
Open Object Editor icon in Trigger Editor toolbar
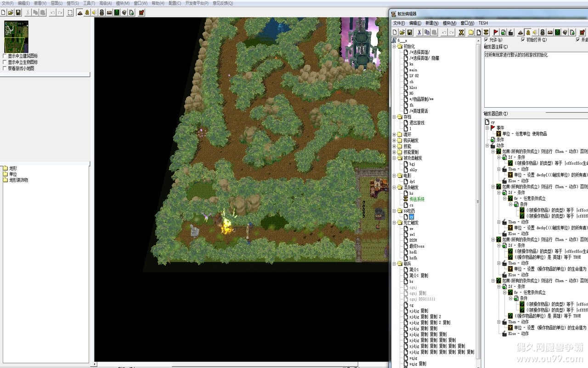(x=543, y=32)
